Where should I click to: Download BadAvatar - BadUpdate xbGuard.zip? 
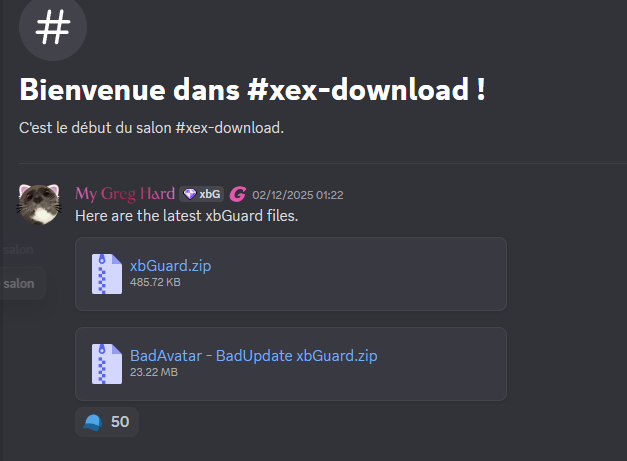(254, 356)
